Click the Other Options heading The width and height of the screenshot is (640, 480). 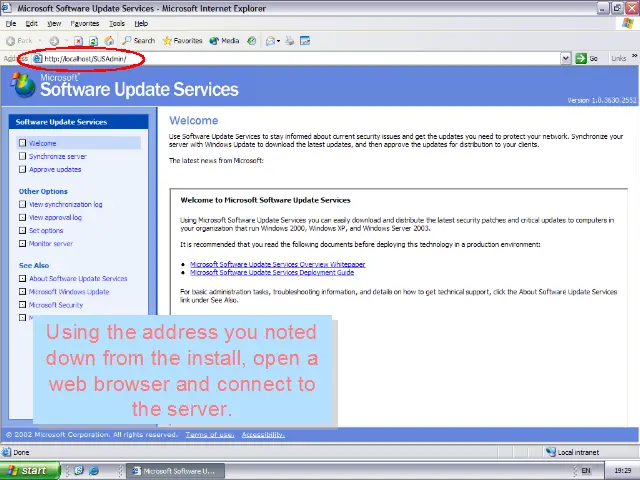tap(43, 191)
